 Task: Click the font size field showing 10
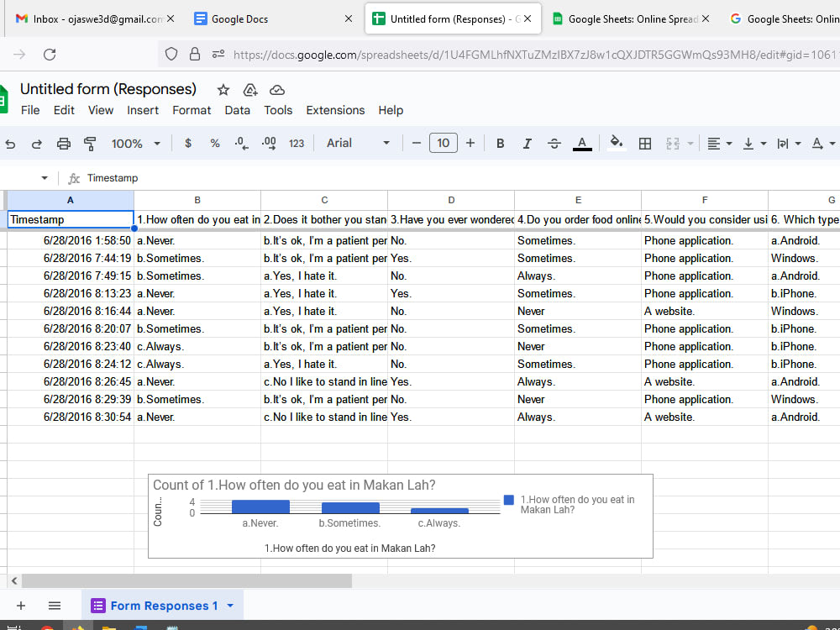pos(443,143)
